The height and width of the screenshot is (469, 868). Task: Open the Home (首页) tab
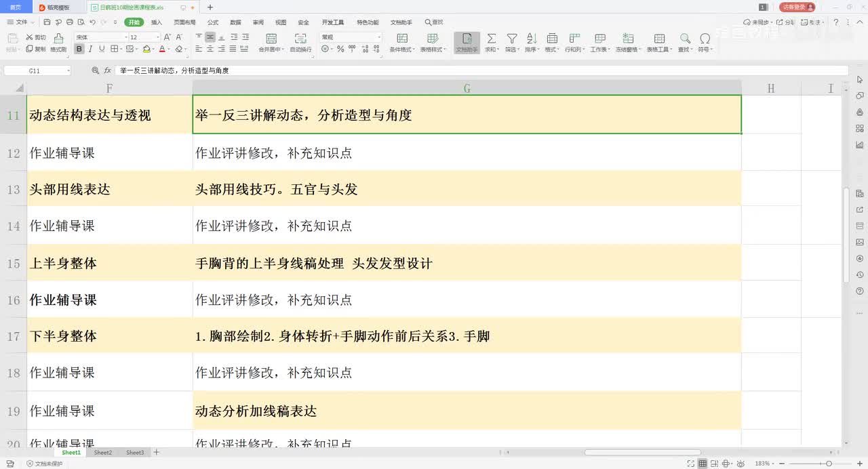click(16, 7)
